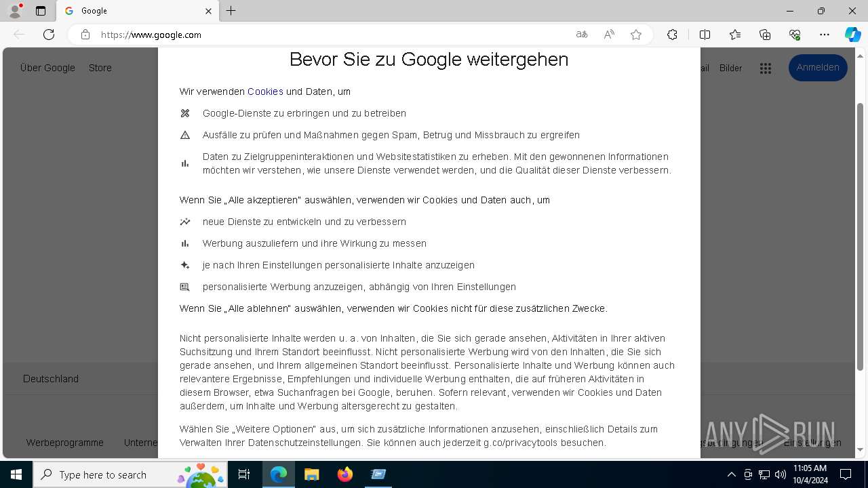Click the taskbar search box
This screenshot has width=868, height=488.
coord(130,474)
